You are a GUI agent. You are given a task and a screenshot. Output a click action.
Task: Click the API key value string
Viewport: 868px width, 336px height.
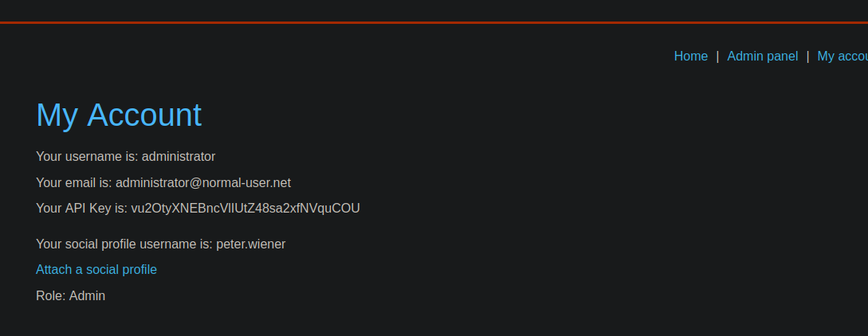[x=245, y=209]
